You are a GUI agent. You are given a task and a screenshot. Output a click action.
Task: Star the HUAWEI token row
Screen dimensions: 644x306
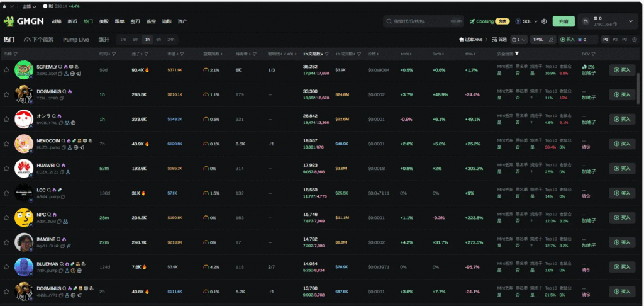pyautogui.click(x=6, y=168)
